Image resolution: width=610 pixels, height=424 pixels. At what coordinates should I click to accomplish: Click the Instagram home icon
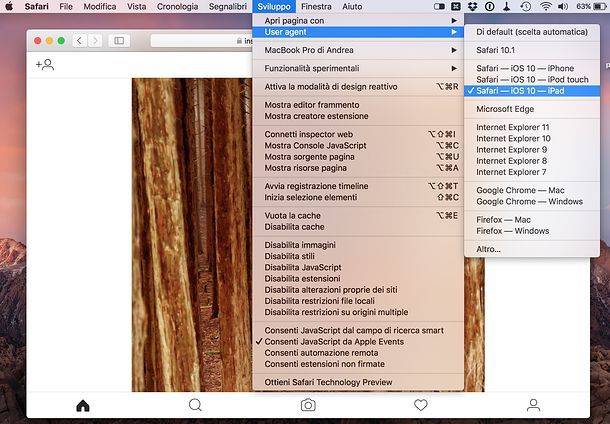(x=83, y=405)
